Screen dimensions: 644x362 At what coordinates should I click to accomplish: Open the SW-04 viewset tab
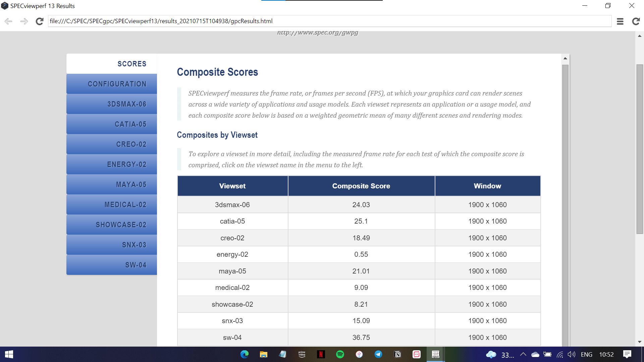112,265
